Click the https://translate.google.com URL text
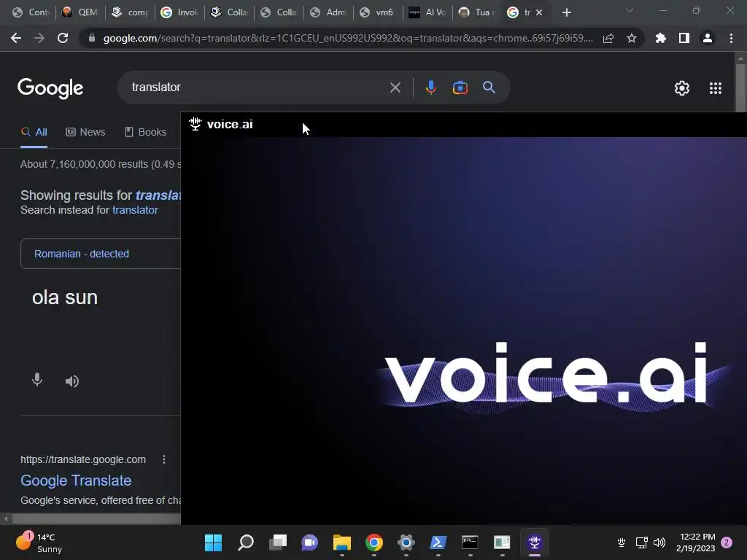This screenshot has width=747, height=560. (83, 459)
